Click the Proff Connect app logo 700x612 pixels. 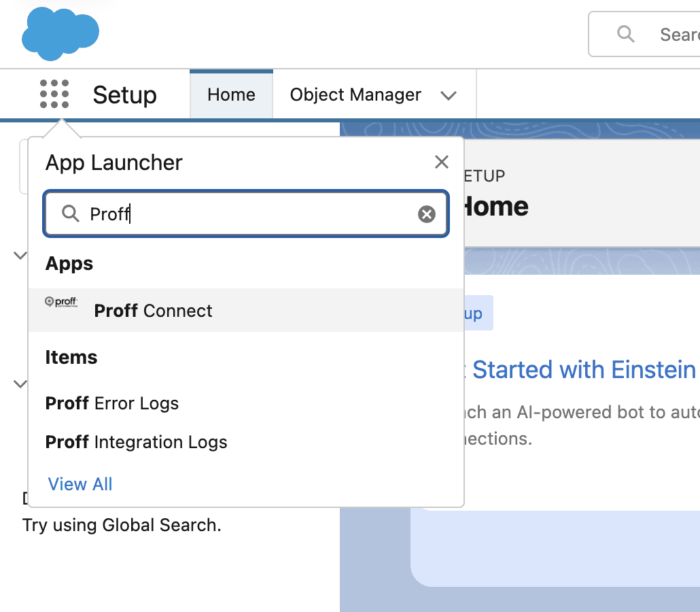click(x=63, y=301)
